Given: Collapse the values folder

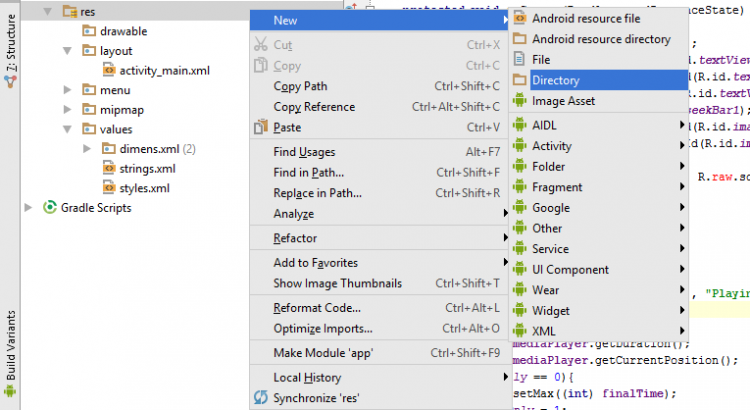Looking at the screenshot, I should (x=67, y=129).
